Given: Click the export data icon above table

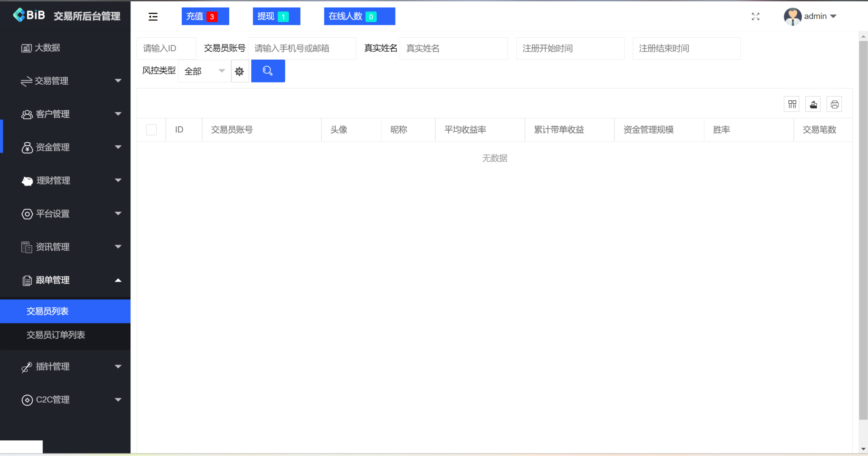Looking at the screenshot, I should (813, 104).
